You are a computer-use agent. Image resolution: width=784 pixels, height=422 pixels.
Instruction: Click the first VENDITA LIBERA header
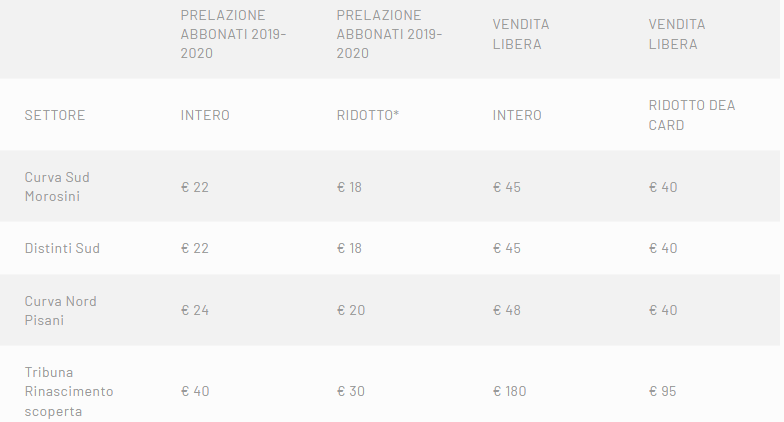point(521,34)
